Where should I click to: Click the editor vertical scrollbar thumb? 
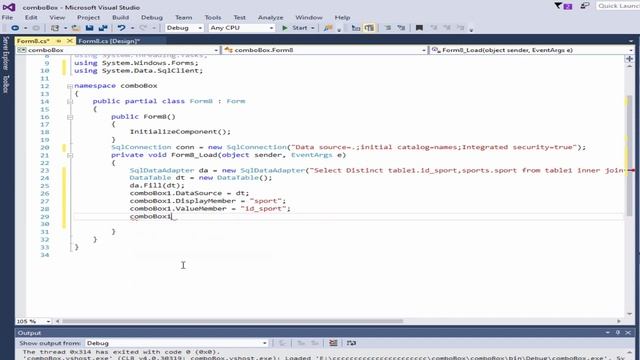pyautogui.click(x=629, y=155)
